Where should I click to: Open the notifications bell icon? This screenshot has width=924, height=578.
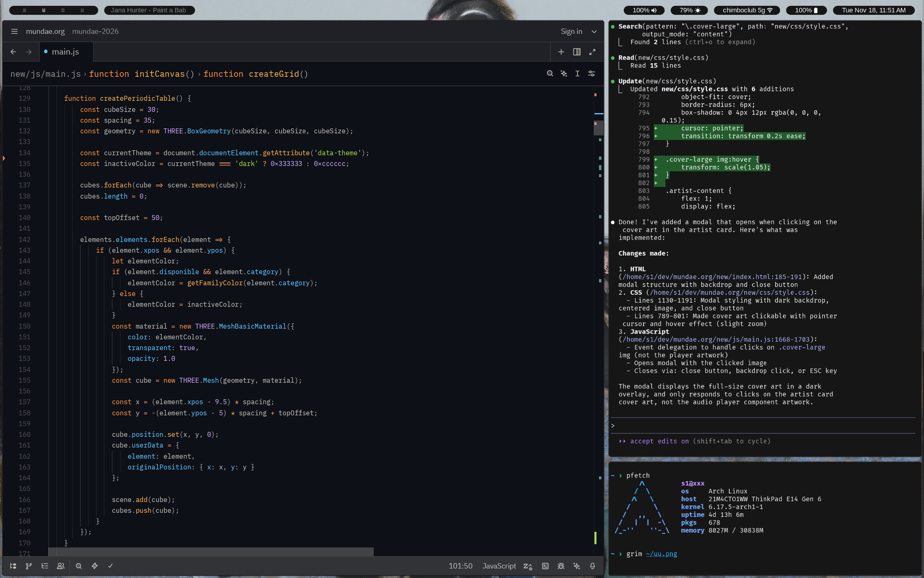coord(592,566)
